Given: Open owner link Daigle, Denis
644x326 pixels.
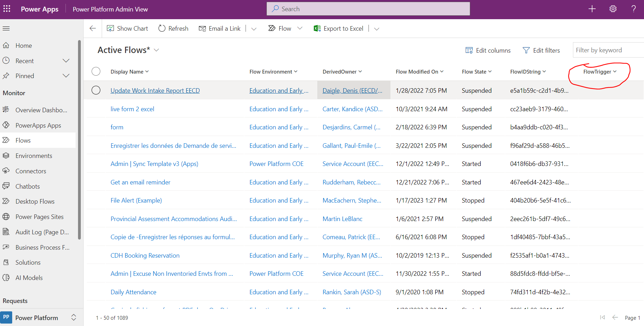Looking at the screenshot, I should pyautogui.click(x=353, y=90).
